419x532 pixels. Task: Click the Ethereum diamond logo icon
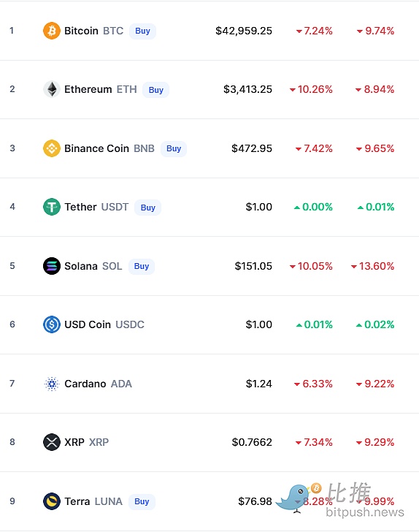tap(52, 89)
